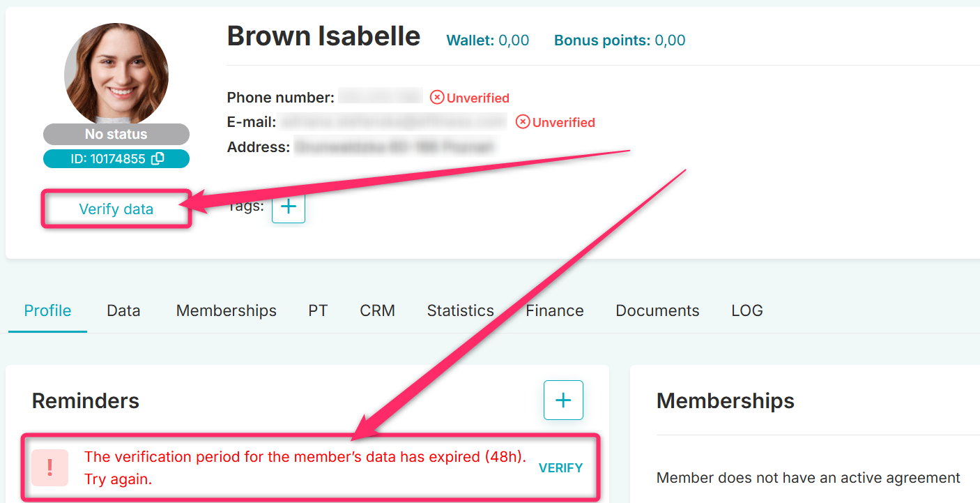Switch to the Finance tab
This screenshot has height=503, width=980.
pyautogui.click(x=554, y=310)
